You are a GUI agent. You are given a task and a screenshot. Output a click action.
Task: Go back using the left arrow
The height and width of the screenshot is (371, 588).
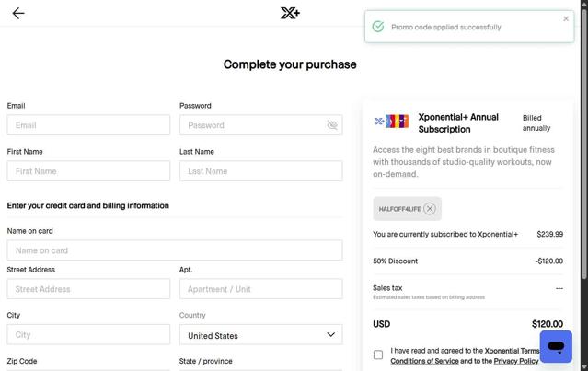[18, 14]
